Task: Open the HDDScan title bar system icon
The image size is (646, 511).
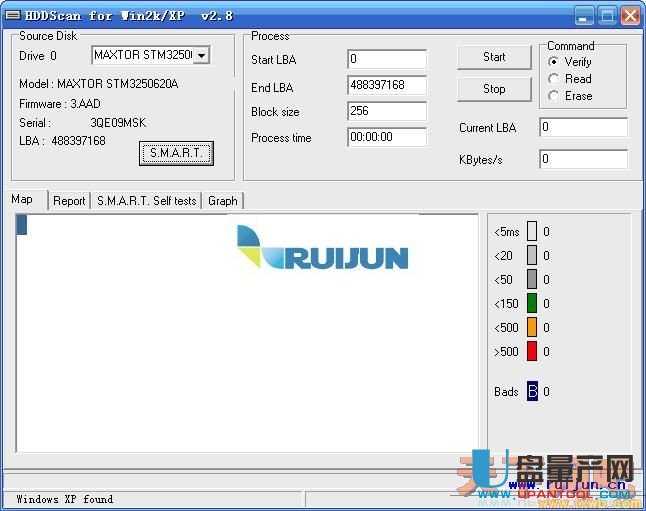Action: pos(13,15)
